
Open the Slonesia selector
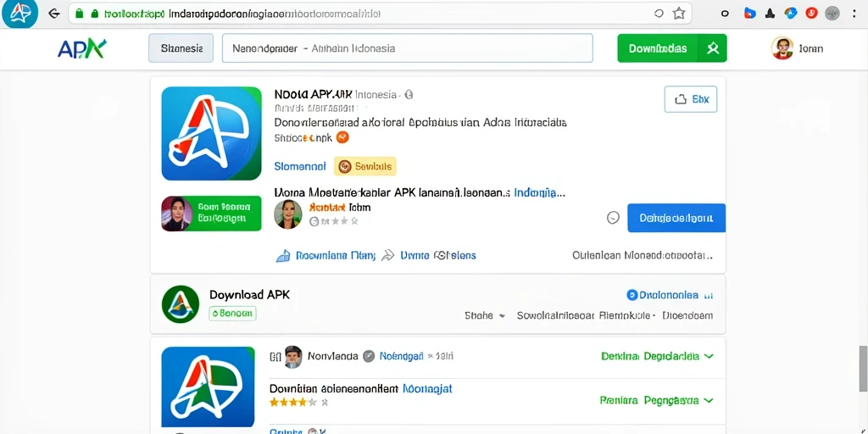pos(181,48)
